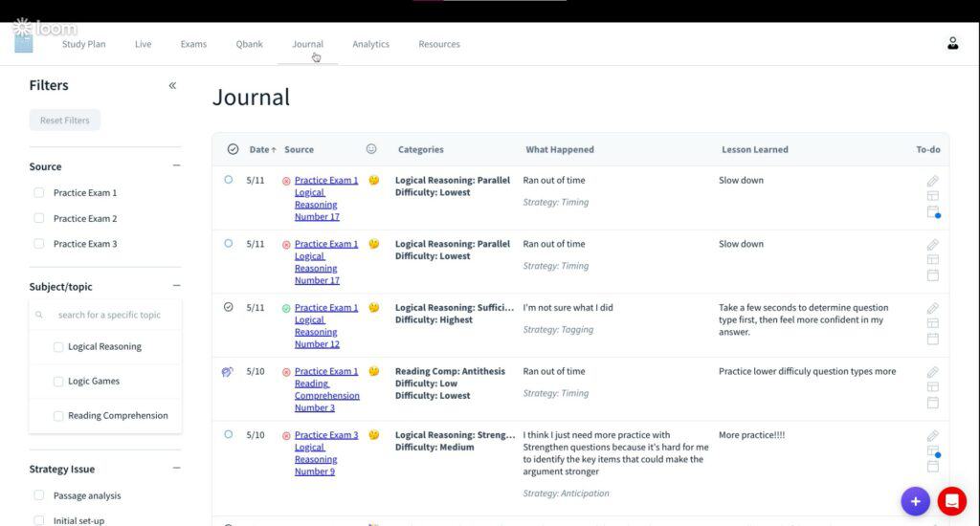Open the Exams tab

193,44
